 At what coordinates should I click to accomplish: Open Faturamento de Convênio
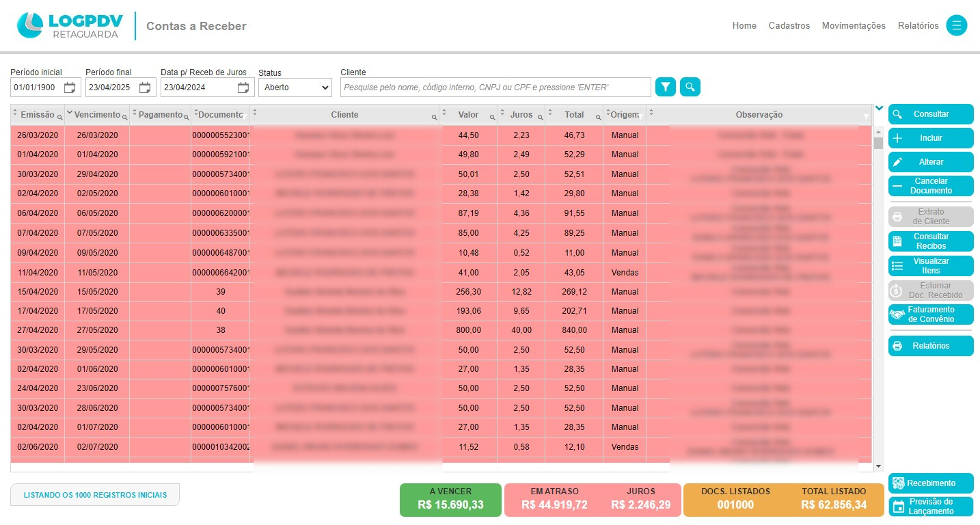(x=930, y=314)
